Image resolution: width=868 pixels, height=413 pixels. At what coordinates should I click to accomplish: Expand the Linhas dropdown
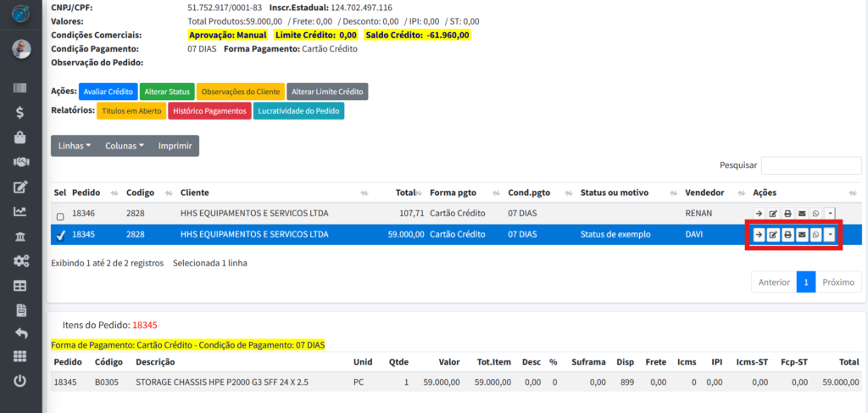75,146
